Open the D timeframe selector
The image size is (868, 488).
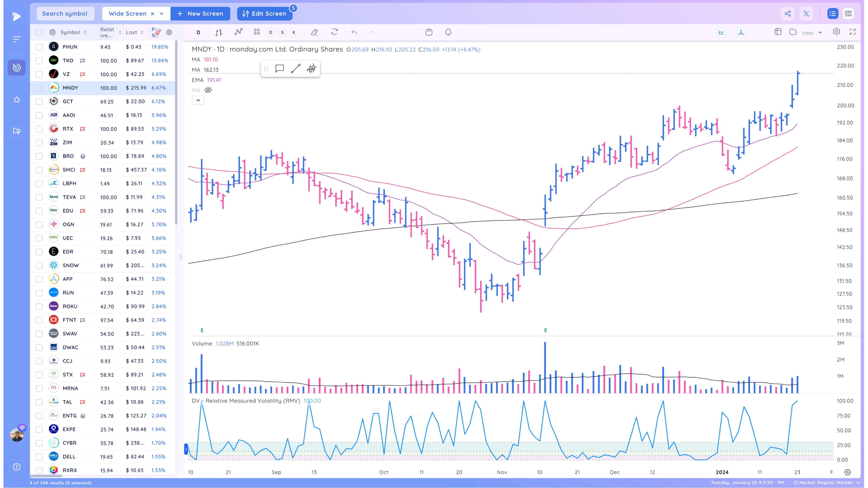199,32
